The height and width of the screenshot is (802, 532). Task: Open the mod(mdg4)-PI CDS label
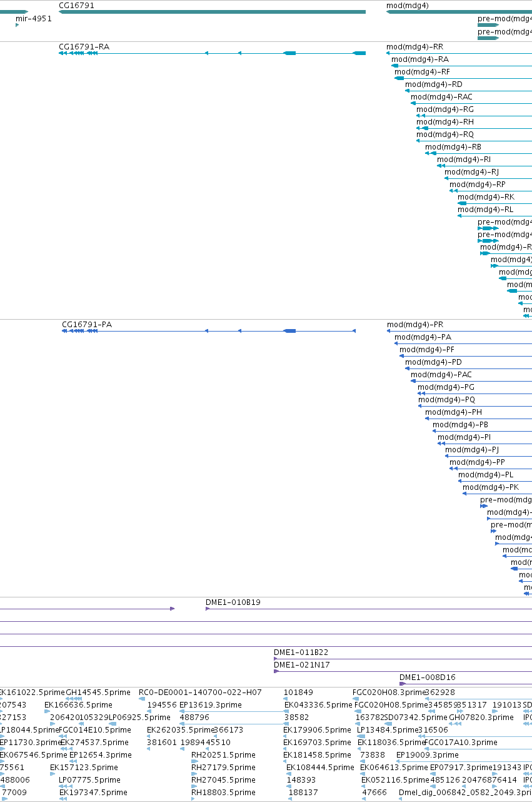coord(464,437)
